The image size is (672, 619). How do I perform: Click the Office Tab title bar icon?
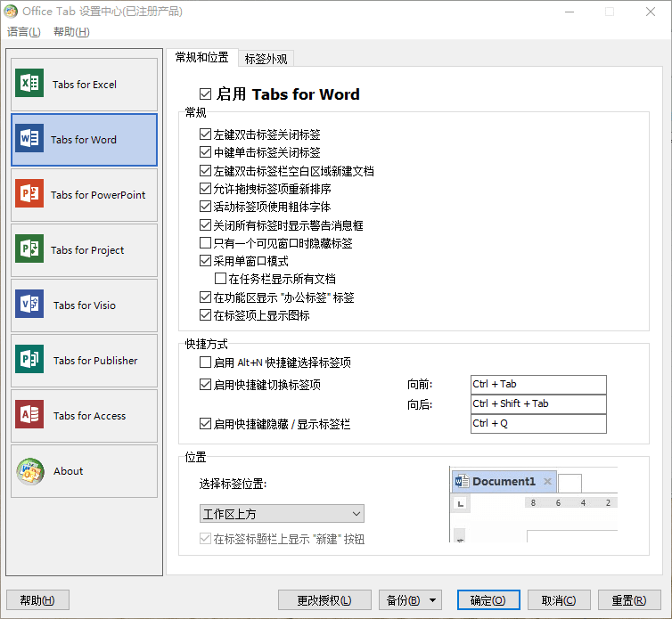pos(11,12)
